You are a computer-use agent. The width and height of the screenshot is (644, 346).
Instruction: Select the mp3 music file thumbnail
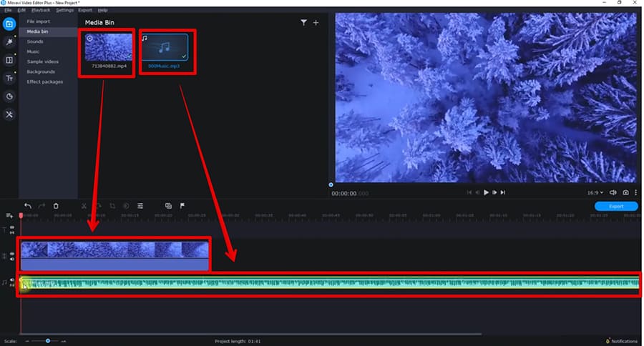(x=165, y=47)
